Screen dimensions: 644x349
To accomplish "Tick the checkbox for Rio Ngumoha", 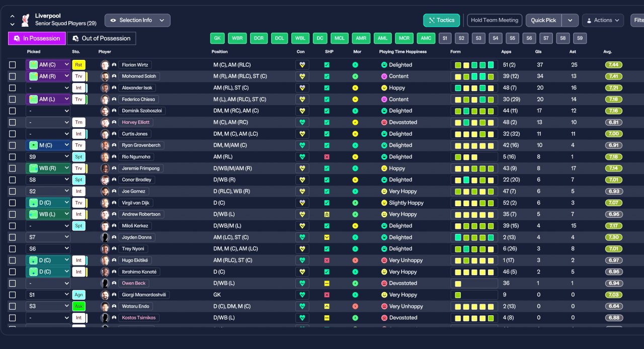I will pos(13,157).
